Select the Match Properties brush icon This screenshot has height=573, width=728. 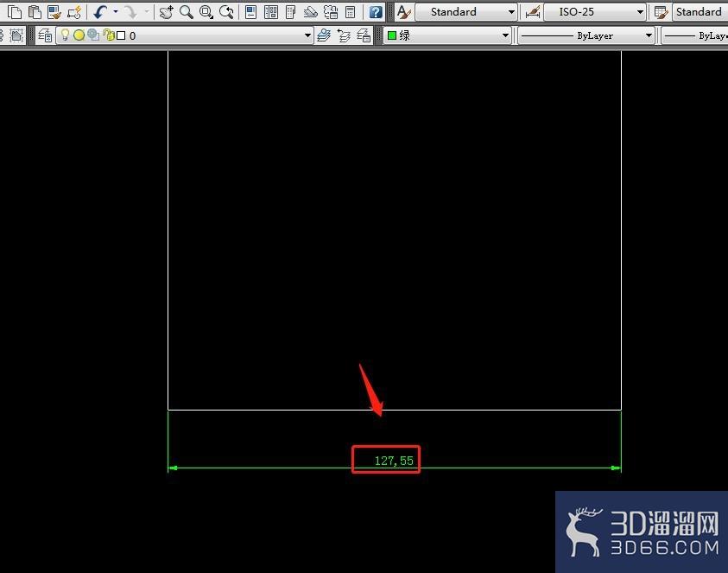click(54, 11)
